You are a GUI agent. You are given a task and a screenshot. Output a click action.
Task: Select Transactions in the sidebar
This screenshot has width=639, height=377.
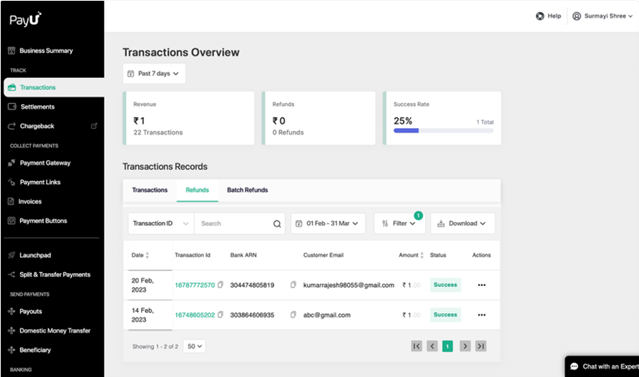pos(54,87)
